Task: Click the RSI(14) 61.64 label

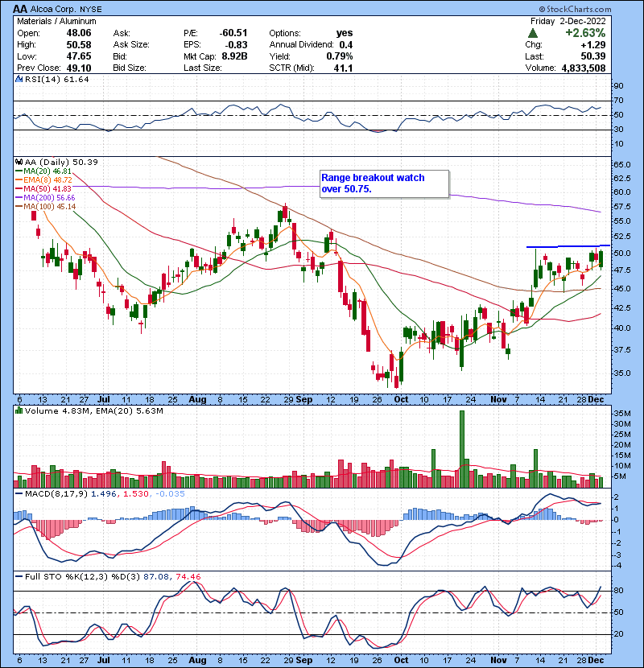Action: [x=56, y=79]
